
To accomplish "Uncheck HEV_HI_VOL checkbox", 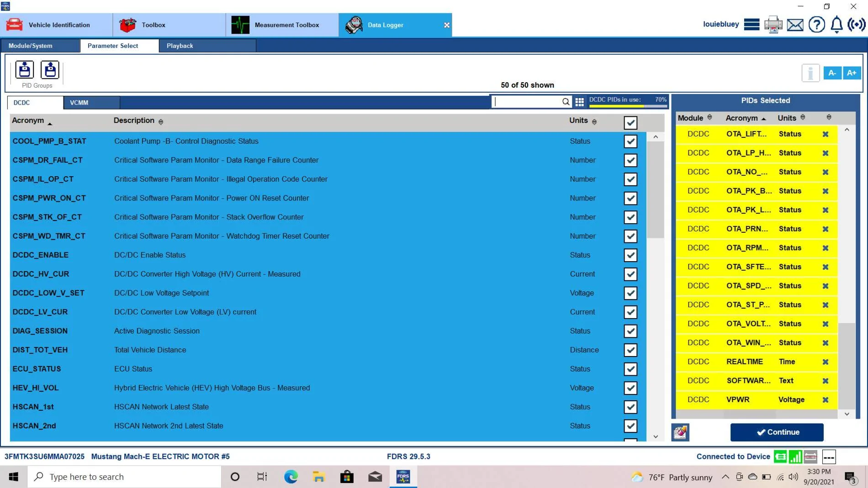I will pyautogui.click(x=630, y=388).
